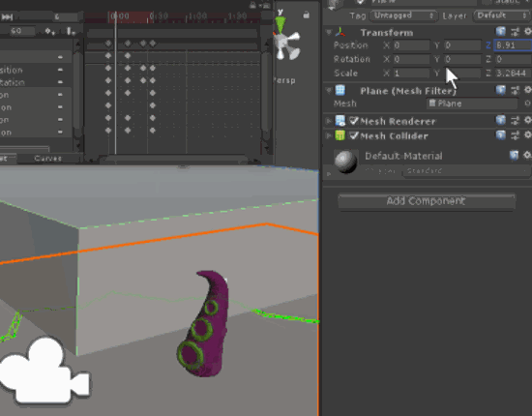Open the Animation window options menu icon

point(265,5)
